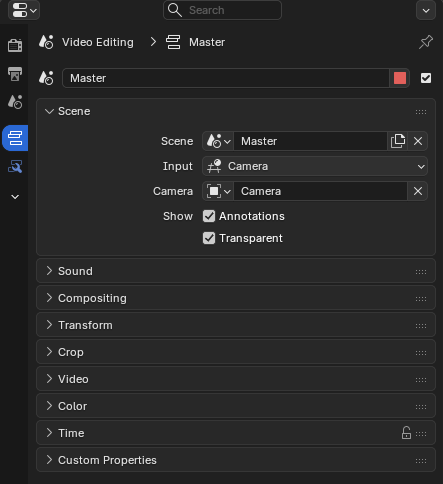
Task: Click the Camera object field
Action: [x=320, y=191]
